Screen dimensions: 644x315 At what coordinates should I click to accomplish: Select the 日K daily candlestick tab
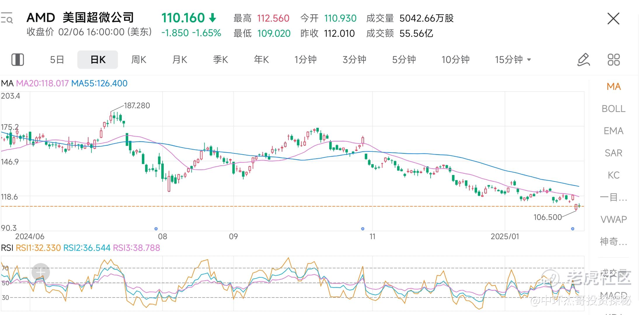[x=98, y=60]
